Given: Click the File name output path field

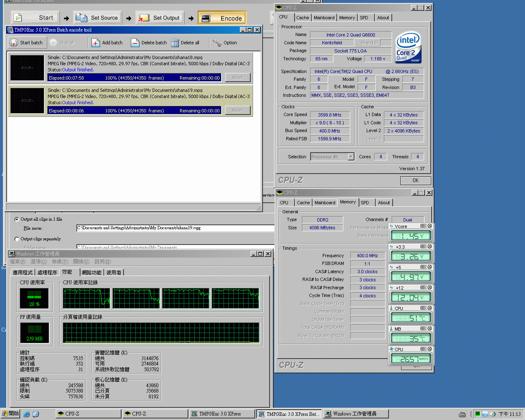Looking at the screenshot, I should click(175, 228).
